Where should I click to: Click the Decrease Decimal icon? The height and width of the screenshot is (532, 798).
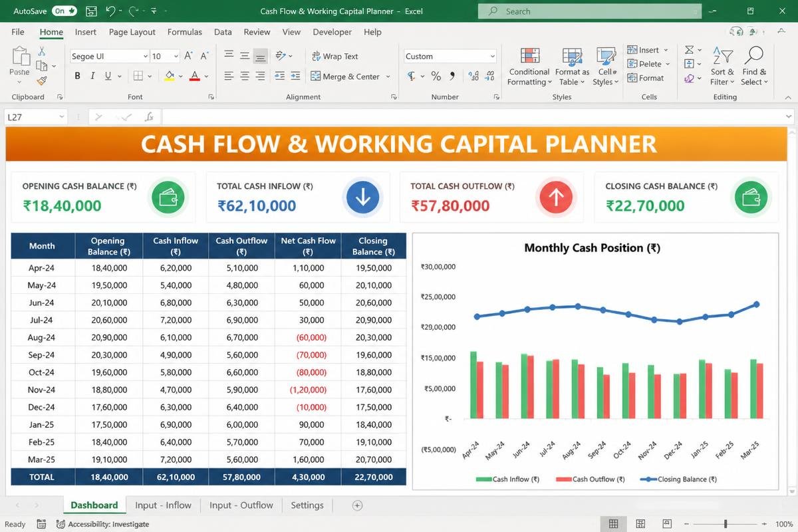(489, 76)
